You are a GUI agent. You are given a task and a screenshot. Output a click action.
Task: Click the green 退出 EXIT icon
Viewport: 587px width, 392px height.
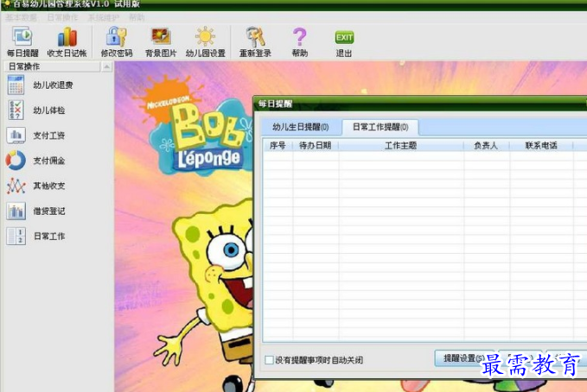click(344, 41)
